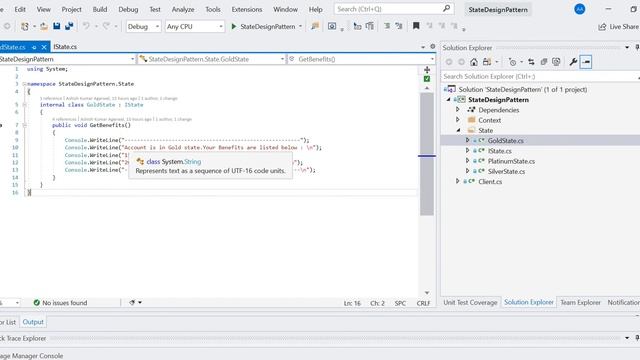Open the Edit menu
This screenshot has width=640, height=360.
tap(20, 9)
